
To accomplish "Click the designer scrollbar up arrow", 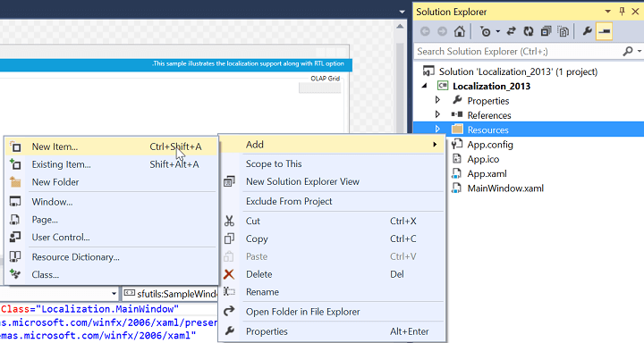I will tap(400, 26).
